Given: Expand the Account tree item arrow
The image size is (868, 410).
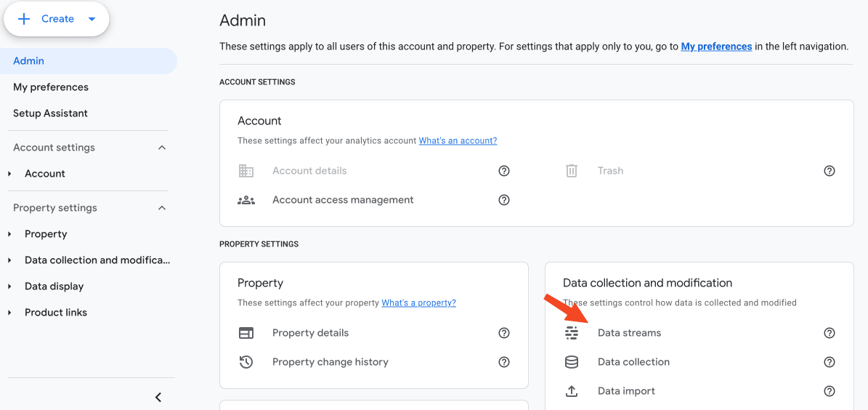Looking at the screenshot, I should 10,174.
